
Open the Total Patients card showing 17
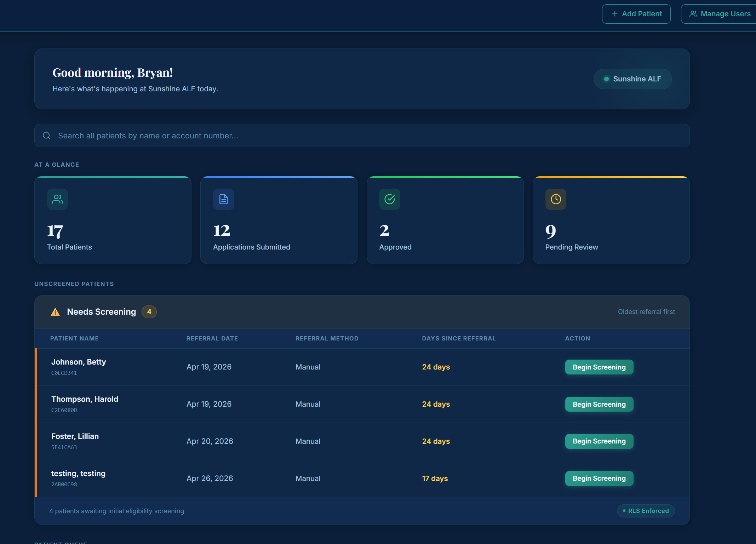click(113, 220)
